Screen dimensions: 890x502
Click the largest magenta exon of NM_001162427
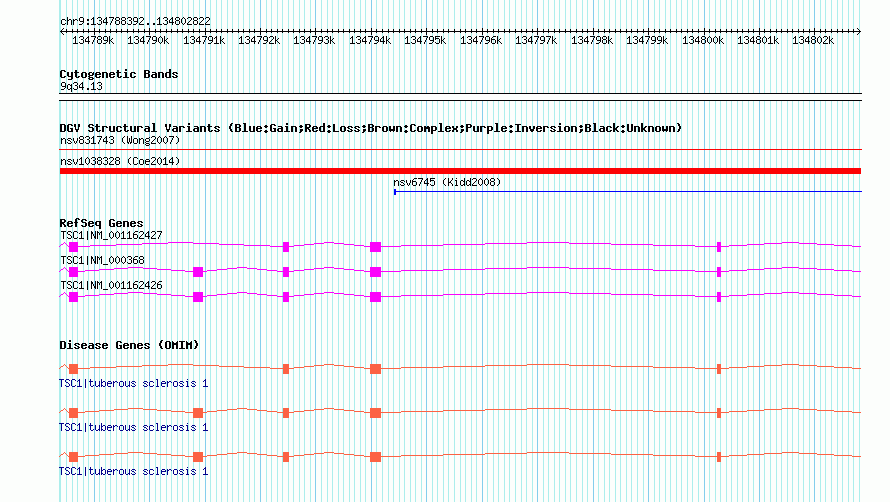click(x=375, y=246)
